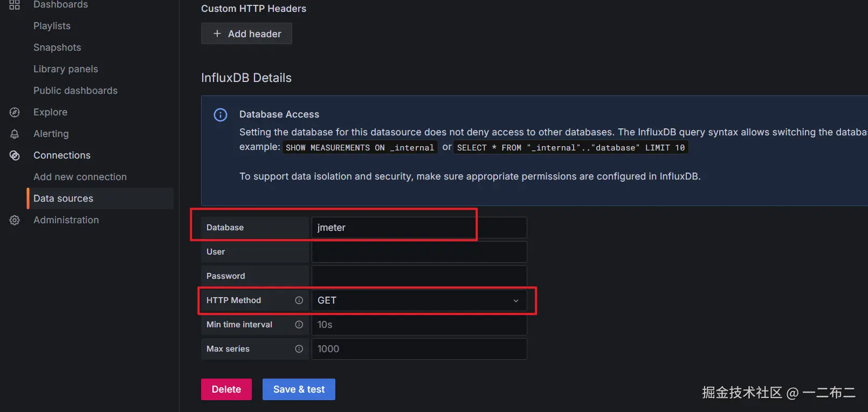Click the Min time interval info icon
The width and height of the screenshot is (868, 412).
pos(299,325)
